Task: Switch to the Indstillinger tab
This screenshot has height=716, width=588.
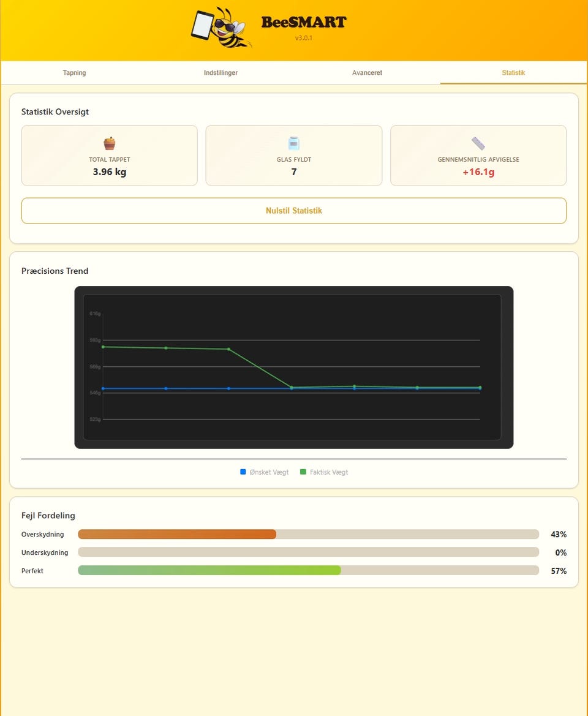Action: [x=221, y=73]
